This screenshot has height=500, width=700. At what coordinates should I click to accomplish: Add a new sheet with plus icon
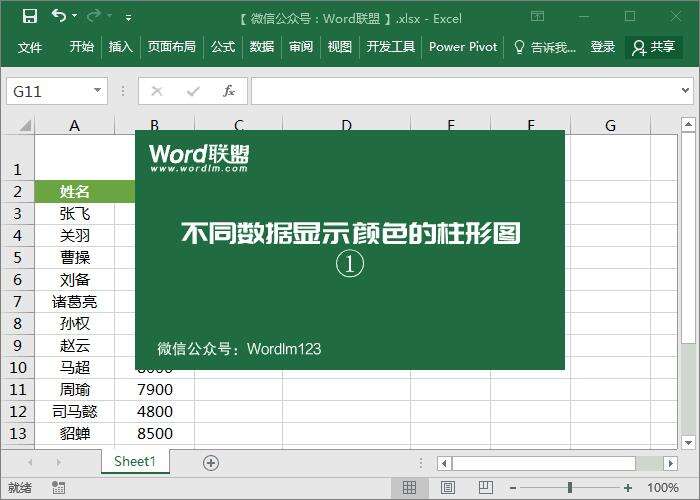211,463
